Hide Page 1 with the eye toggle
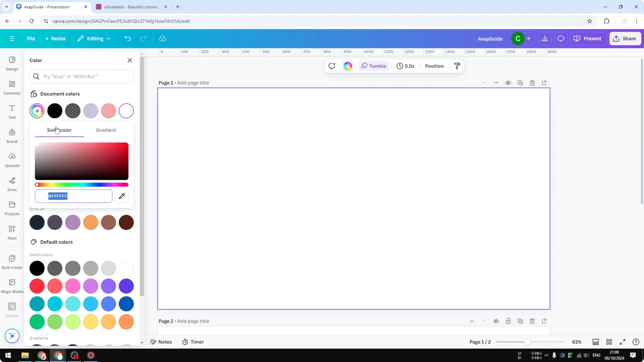This screenshot has height=362, width=644. [508, 83]
